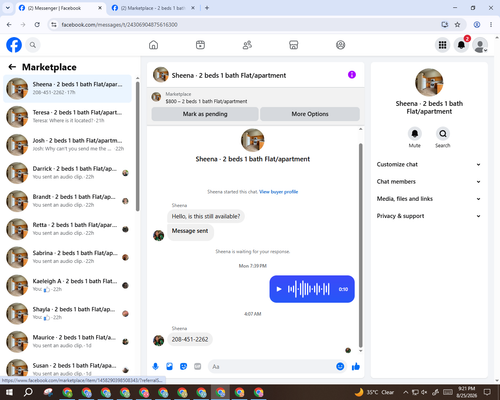Image resolution: width=500 pixels, height=400 pixels.
Task: Open the Groups icon in top navigation
Action: 340,45
